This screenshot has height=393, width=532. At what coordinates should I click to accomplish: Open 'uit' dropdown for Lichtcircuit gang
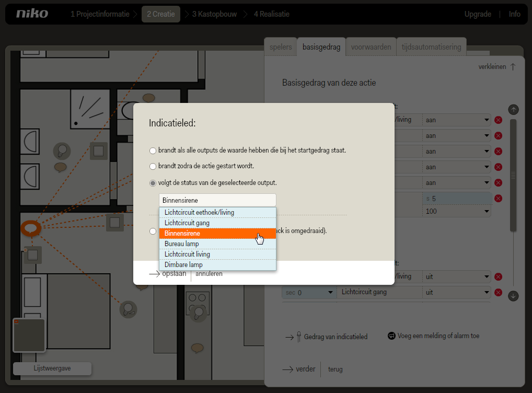[457, 293]
